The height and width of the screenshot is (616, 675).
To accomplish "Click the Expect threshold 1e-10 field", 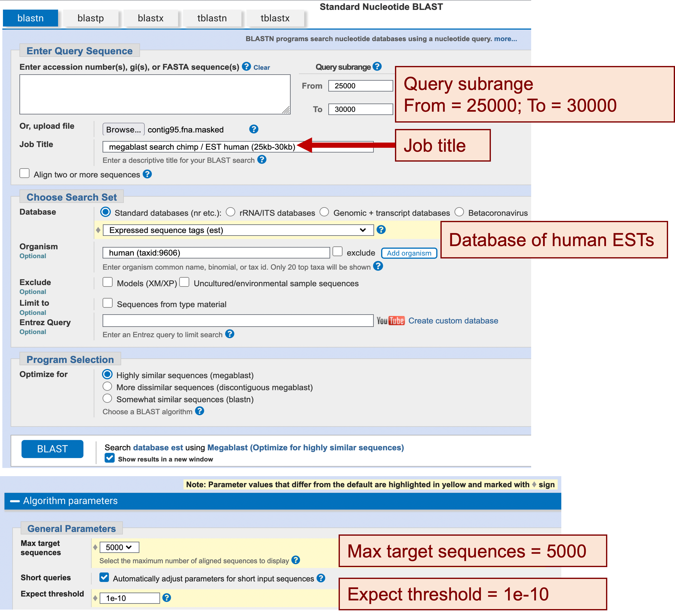I will tap(130, 598).
